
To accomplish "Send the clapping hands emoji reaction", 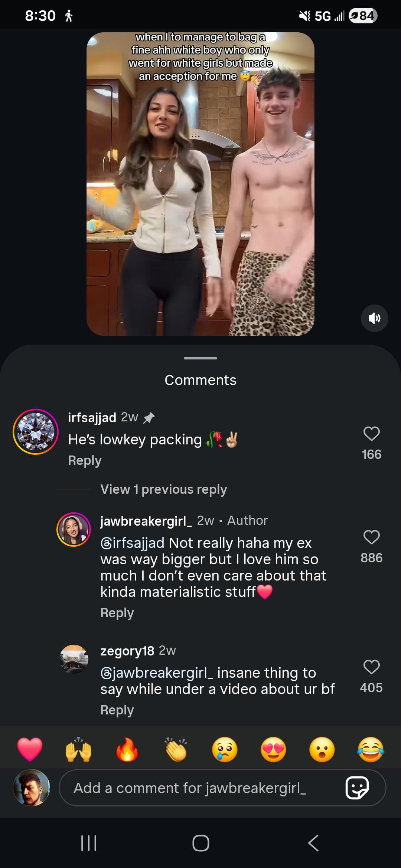I will click(x=176, y=750).
